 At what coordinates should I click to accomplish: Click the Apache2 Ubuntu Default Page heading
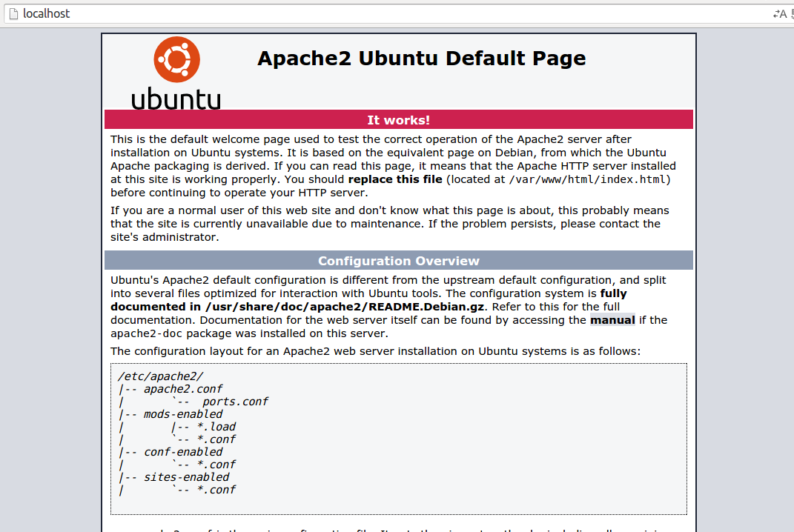pyautogui.click(x=421, y=59)
